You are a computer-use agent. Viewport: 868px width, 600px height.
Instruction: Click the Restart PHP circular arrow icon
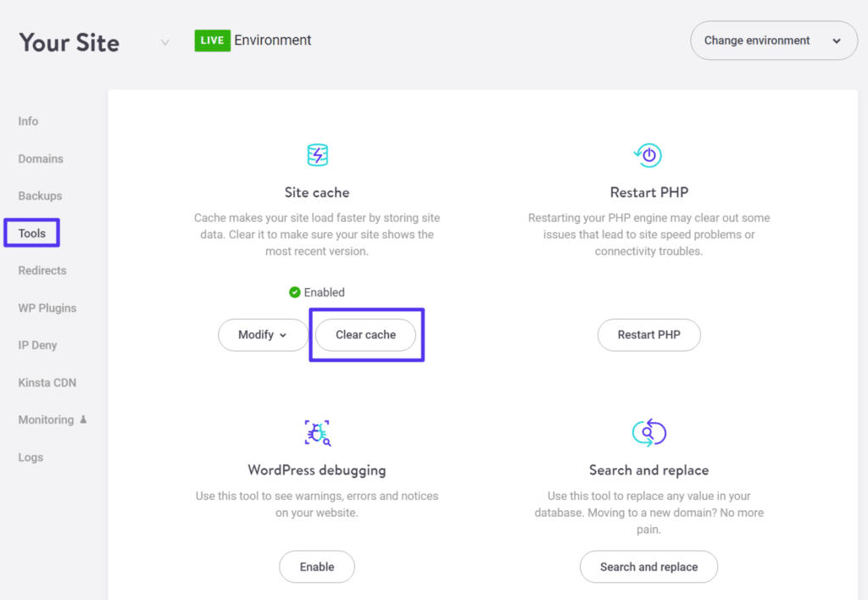(x=648, y=155)
